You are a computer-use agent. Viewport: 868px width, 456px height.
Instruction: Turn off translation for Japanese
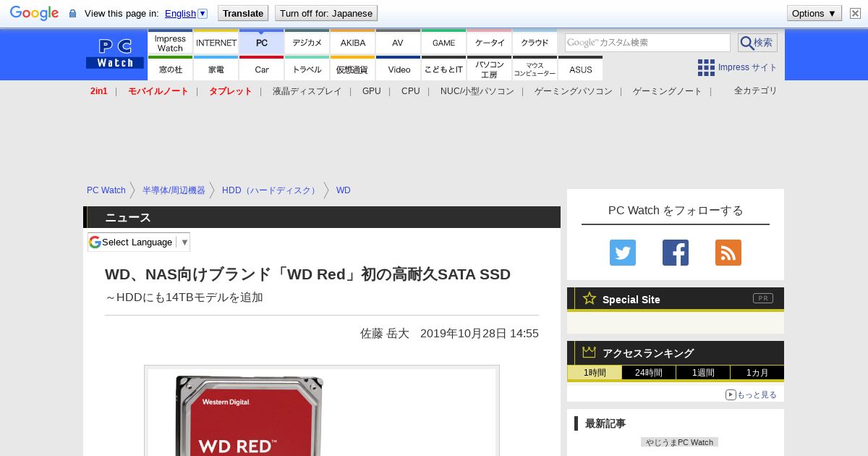point(326,13)
